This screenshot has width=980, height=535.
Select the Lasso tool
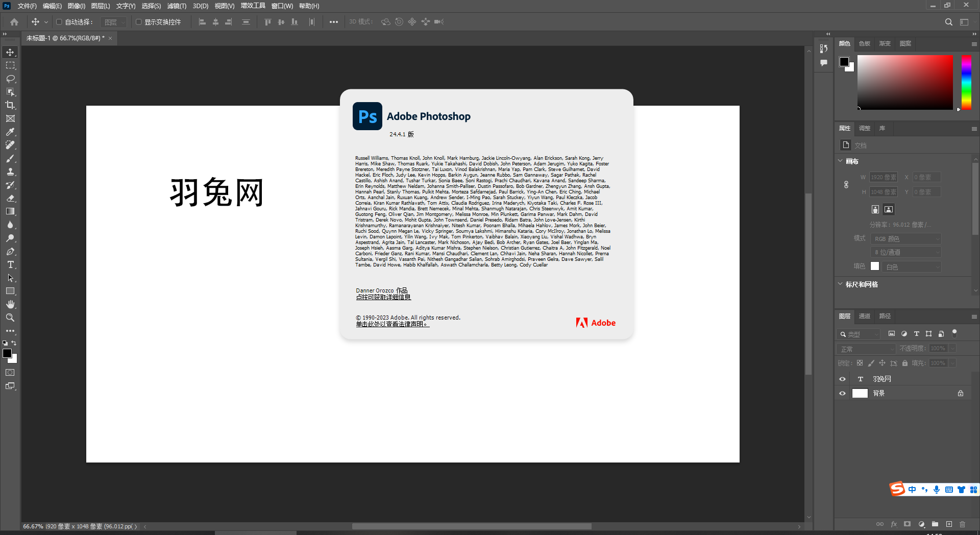click(10, 79)
